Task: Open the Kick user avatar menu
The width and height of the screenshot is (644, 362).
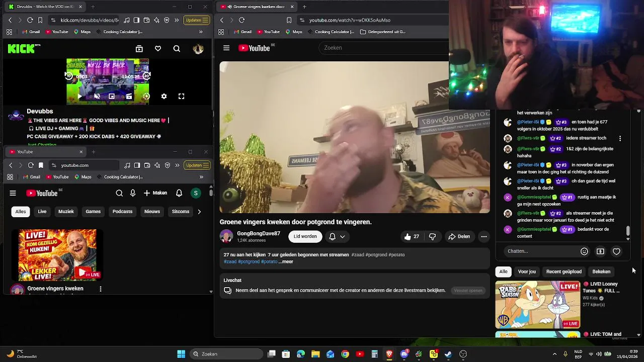Action: click(198, 49)
